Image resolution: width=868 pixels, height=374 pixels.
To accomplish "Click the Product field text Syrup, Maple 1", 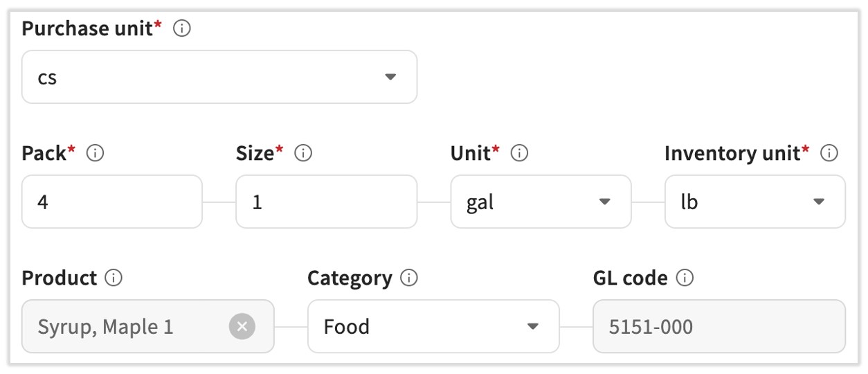I will click(106, 326).
